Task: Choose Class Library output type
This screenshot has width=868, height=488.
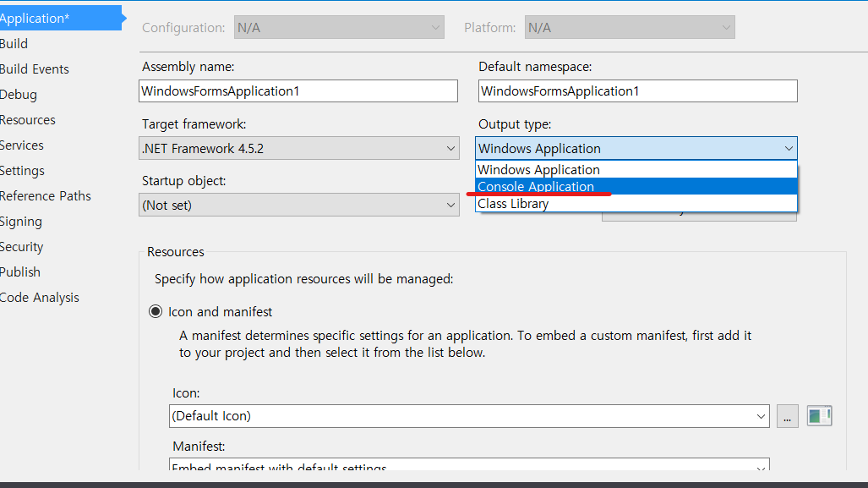Action: (636, 204)
